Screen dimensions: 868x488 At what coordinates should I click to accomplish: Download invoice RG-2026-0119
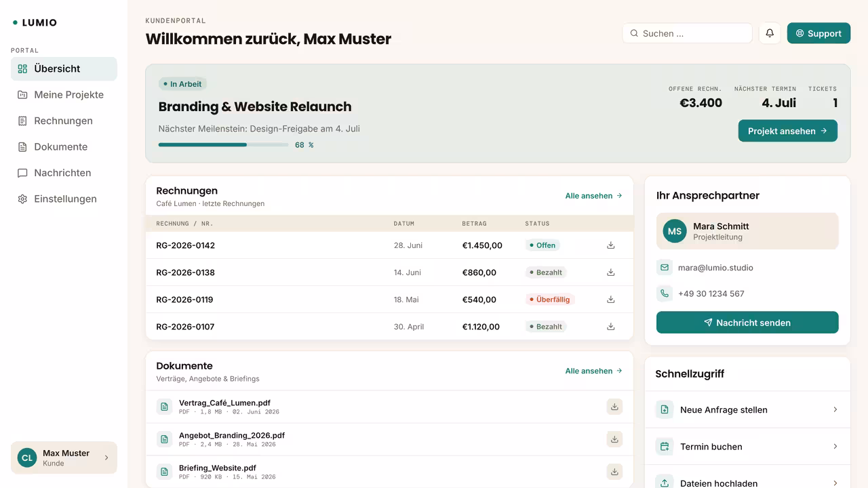tap(610, 300)
